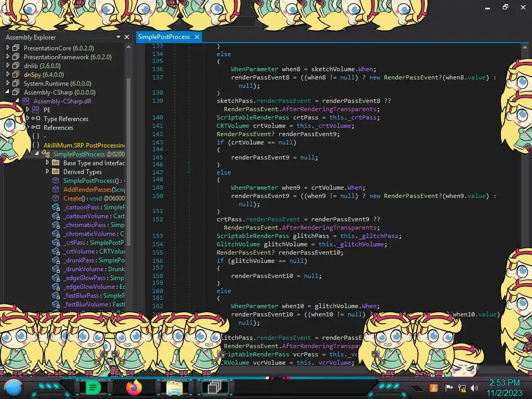This screenshot has height=399, width=532.
Task: Close the SimplePostProcess tab
Action: coord(197,37)
